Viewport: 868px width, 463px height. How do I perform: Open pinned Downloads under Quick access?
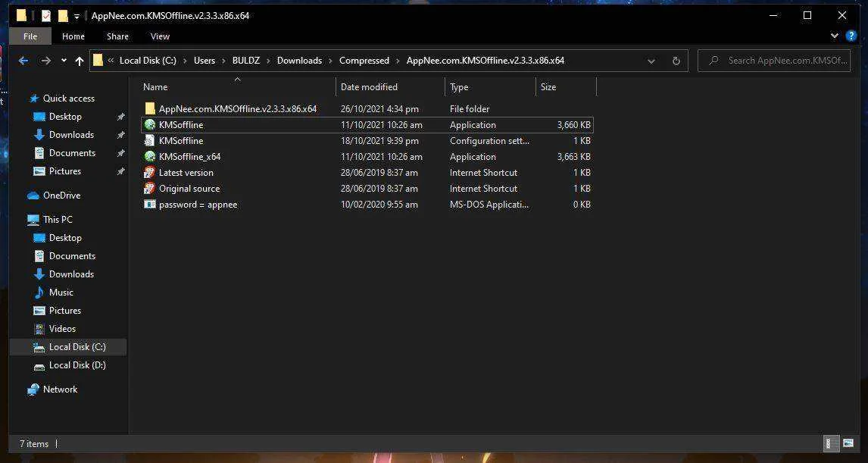pos(71,135)
